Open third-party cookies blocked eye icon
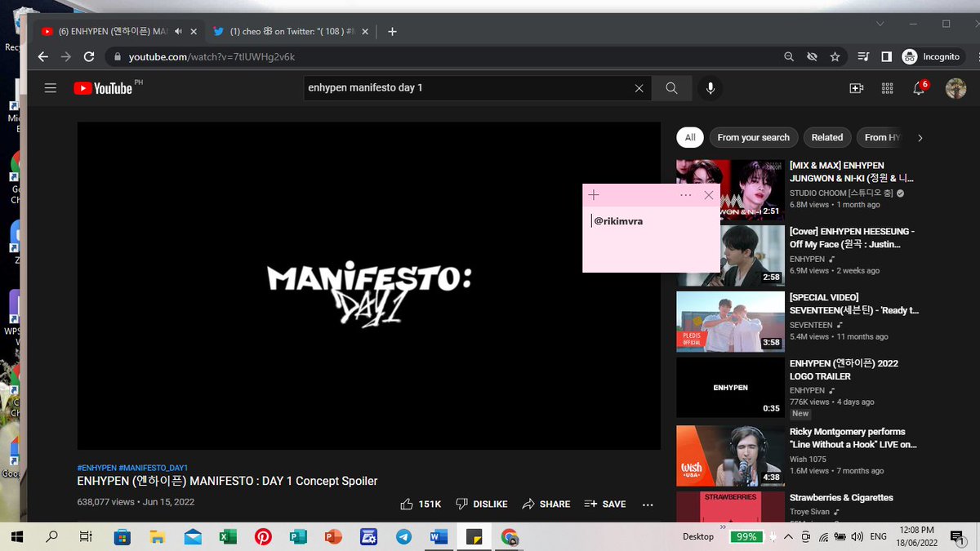Viewport: 980px width, 551px height. click(812, 57)
